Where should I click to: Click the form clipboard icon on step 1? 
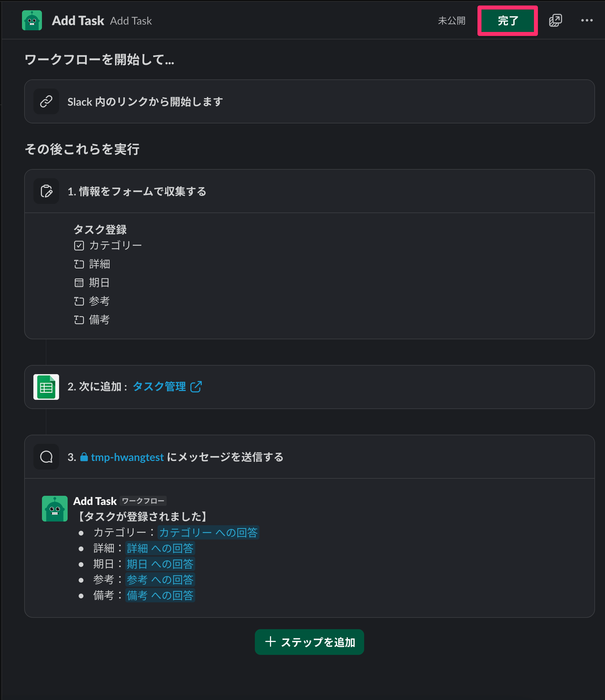point(46,191)
